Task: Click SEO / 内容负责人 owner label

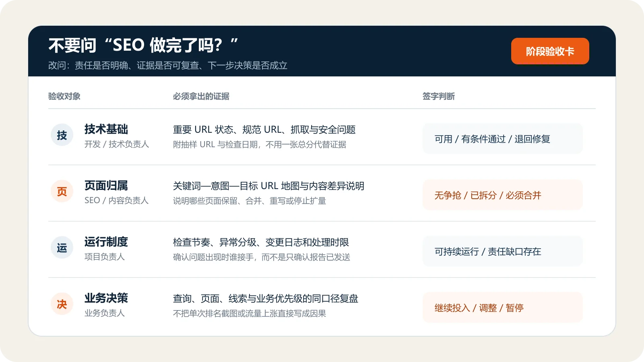Action: [117, 200]
